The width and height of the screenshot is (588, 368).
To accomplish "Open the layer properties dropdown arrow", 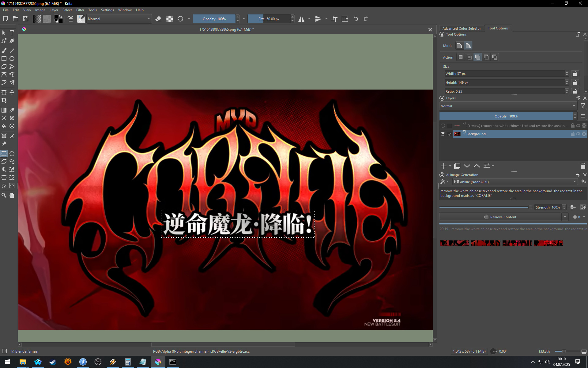I will click(x=493, y=166).
